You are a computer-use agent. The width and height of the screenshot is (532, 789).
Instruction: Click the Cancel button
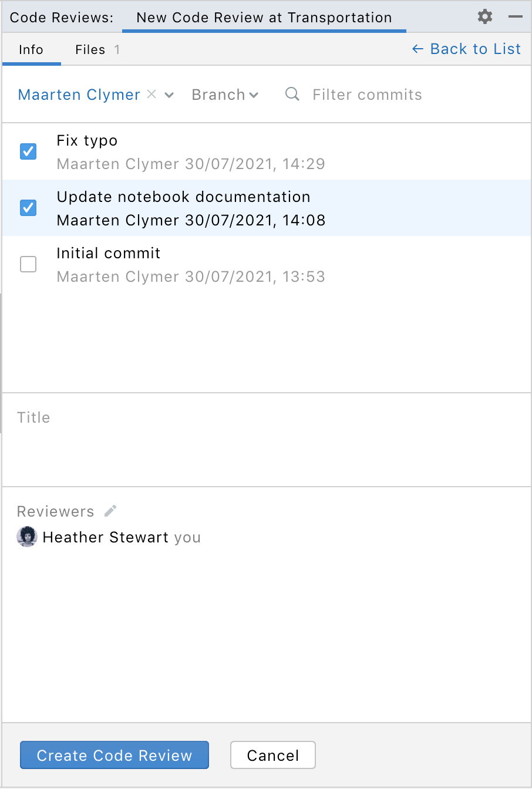click(272, 755)
